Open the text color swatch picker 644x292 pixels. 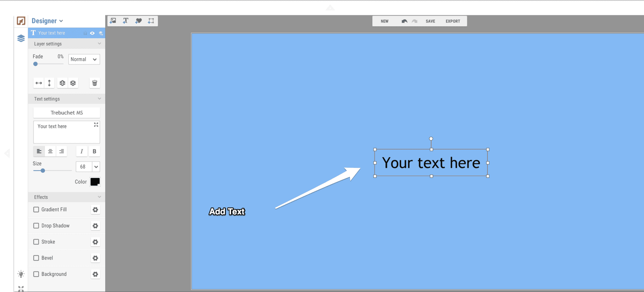pos(95,181)
